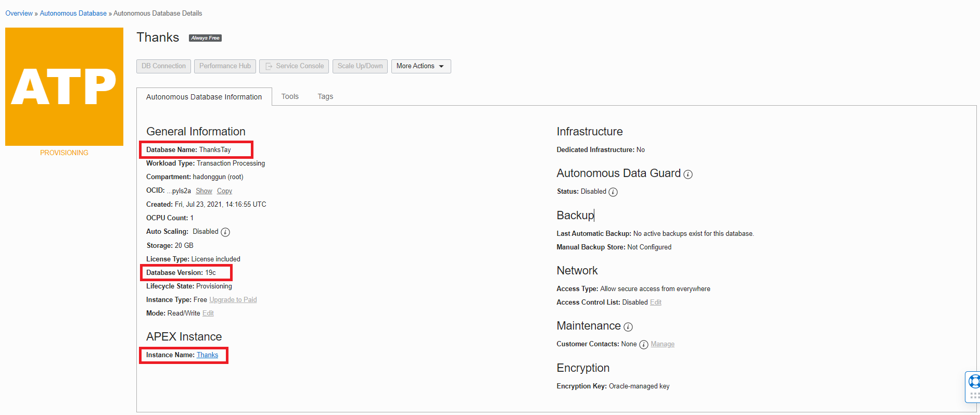Screen dimensions: 980x415
Task: Switch to the Tags tab
Action: coord(325,96)
